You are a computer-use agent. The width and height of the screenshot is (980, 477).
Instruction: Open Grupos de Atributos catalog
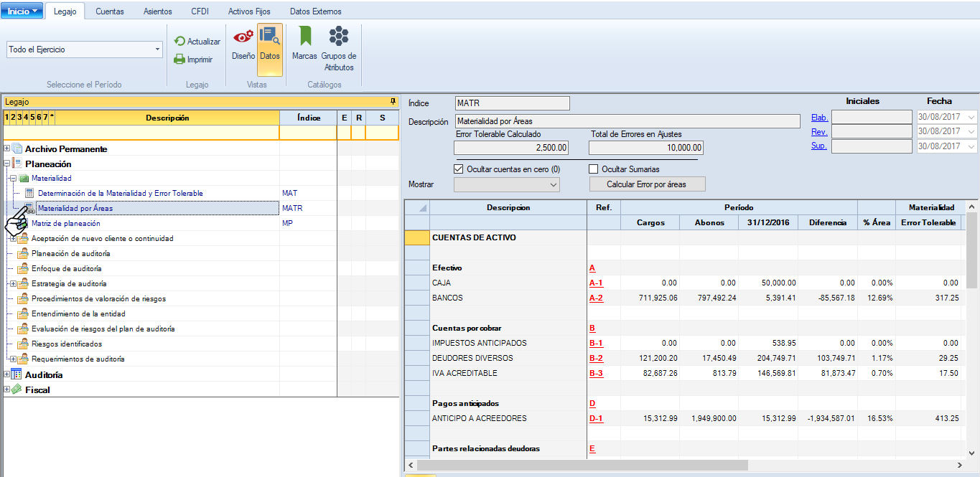tap(339, 42)
